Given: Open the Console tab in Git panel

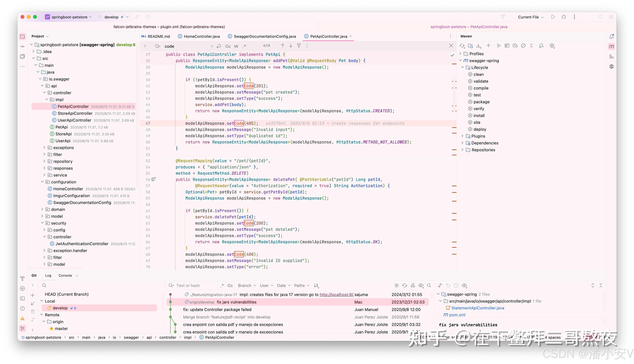Looking at the screenshot, I should [x=65, y=276].
